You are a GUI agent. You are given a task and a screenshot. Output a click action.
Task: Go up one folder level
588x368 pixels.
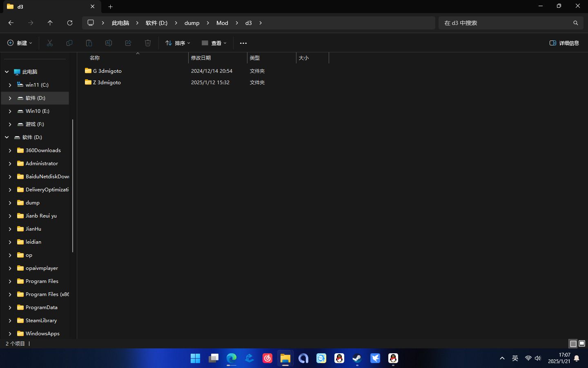pos(50,23)
